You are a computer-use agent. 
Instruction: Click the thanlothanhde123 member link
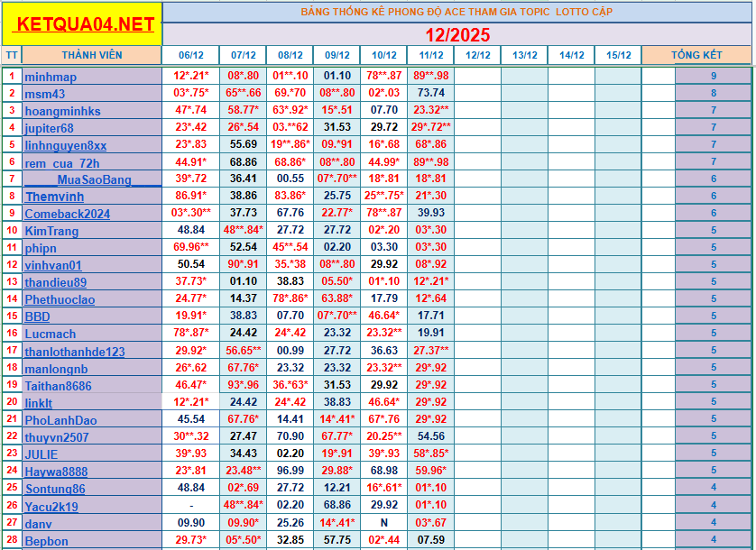click(x=77, y=351)
